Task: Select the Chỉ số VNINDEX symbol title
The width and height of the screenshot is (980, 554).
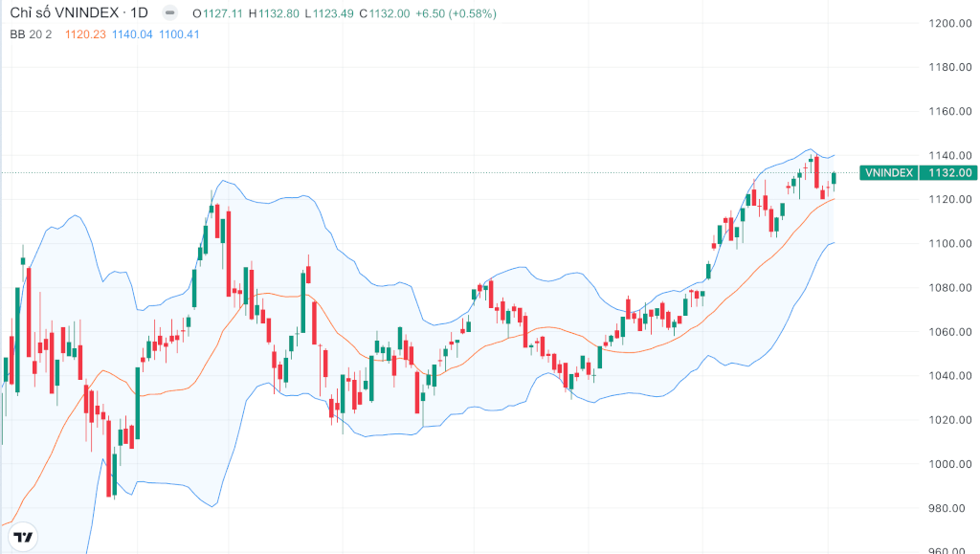Action: [64, 12]
